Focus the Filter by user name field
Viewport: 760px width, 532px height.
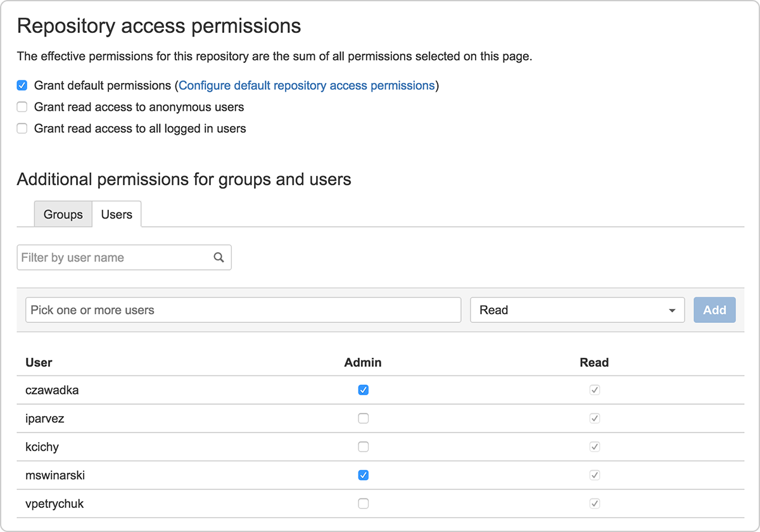[x=124, y=257]
